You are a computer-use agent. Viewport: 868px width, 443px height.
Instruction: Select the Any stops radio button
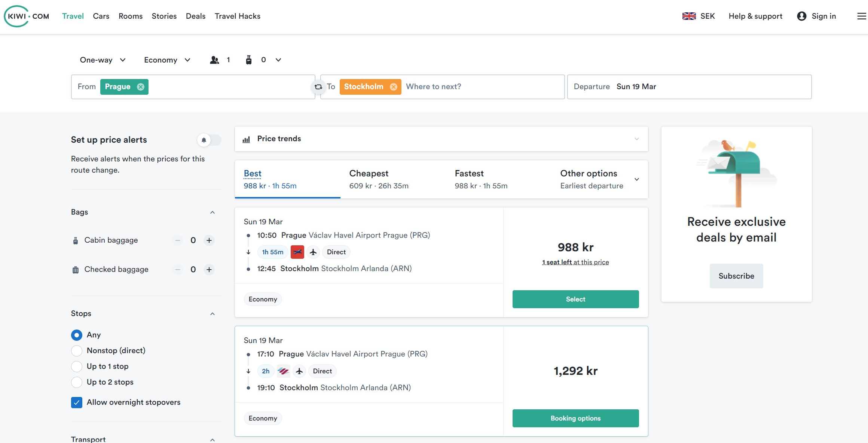[77, 335]
